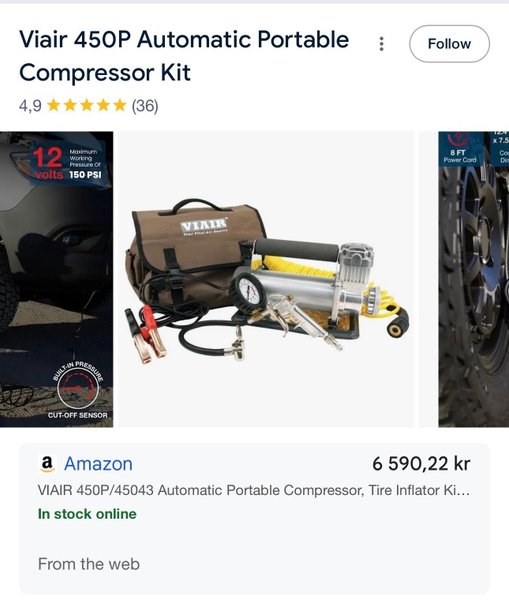Click the In stock online status
The height and width of the screenshot is (600, 509).
87,514
